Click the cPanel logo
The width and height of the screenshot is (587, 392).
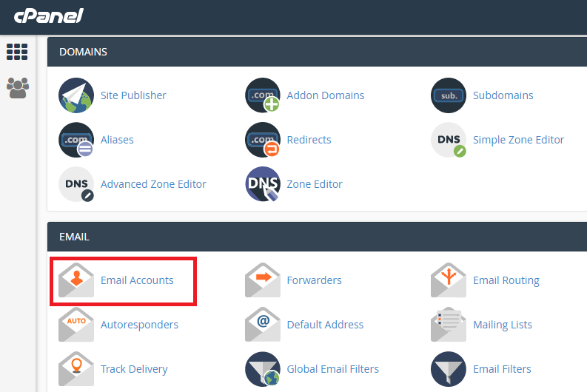pyautogui.click(x=49, y=16)
